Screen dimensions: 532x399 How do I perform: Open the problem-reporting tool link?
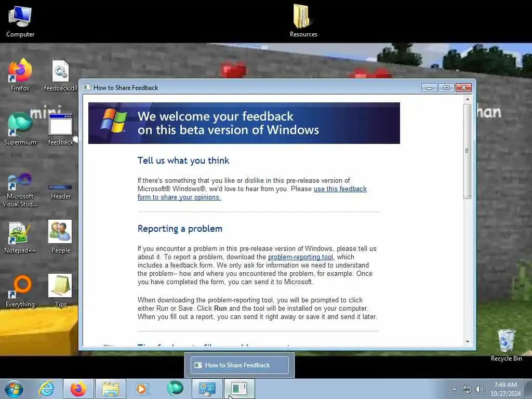[301, 257]
